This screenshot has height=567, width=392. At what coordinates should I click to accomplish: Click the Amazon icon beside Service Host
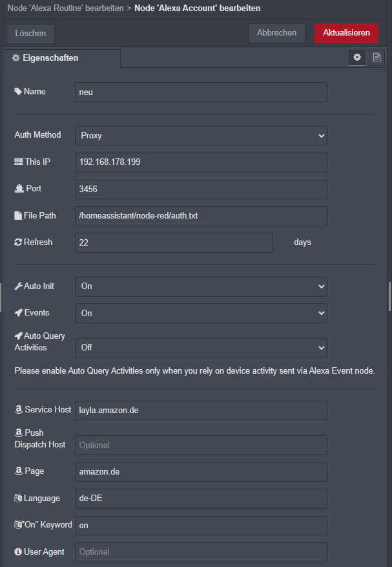pyautogui.click(x=18, y=410)
